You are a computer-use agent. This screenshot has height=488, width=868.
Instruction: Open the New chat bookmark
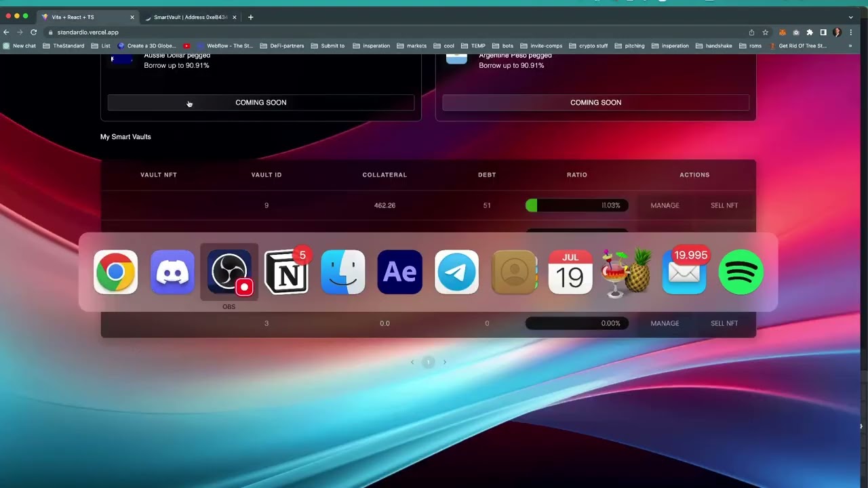pyautogui.click(x=20, y=46)
